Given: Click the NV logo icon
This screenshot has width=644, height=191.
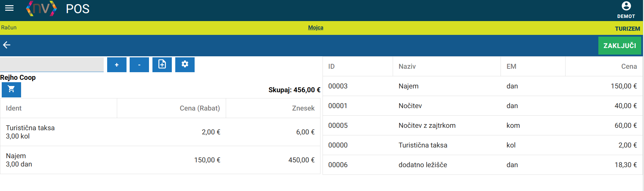Looking at the screenshot, I should [41, 8].
